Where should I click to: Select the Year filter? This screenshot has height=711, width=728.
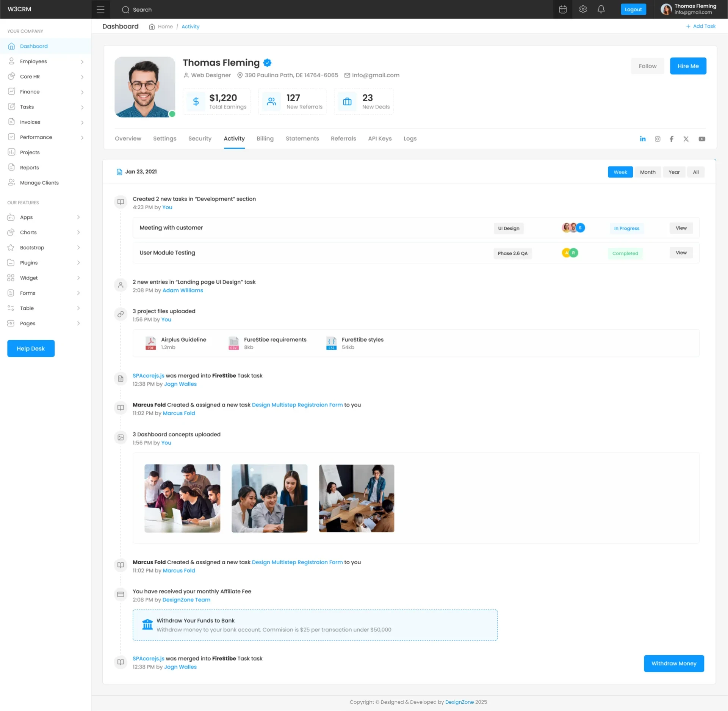click(x=674, y=172)
